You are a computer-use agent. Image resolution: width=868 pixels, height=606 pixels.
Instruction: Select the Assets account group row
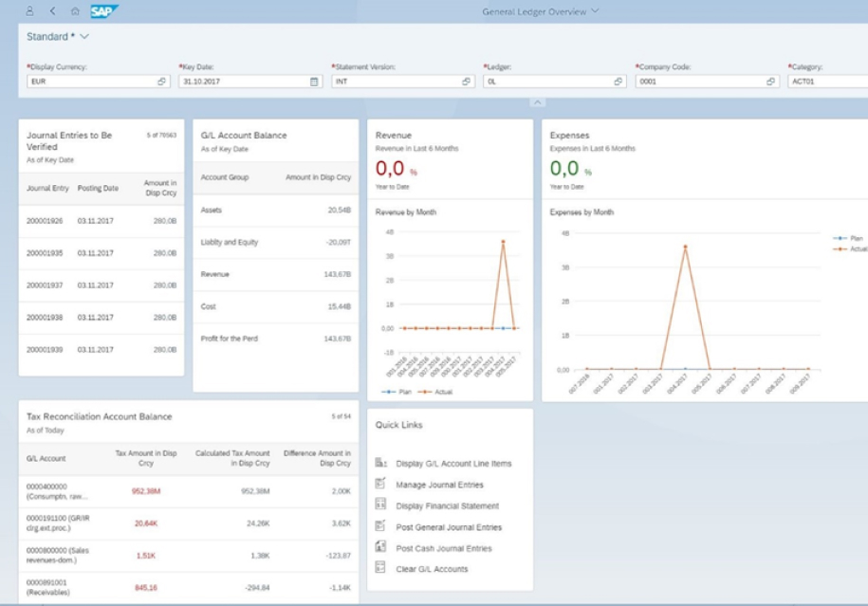click(x=276, y=211)
